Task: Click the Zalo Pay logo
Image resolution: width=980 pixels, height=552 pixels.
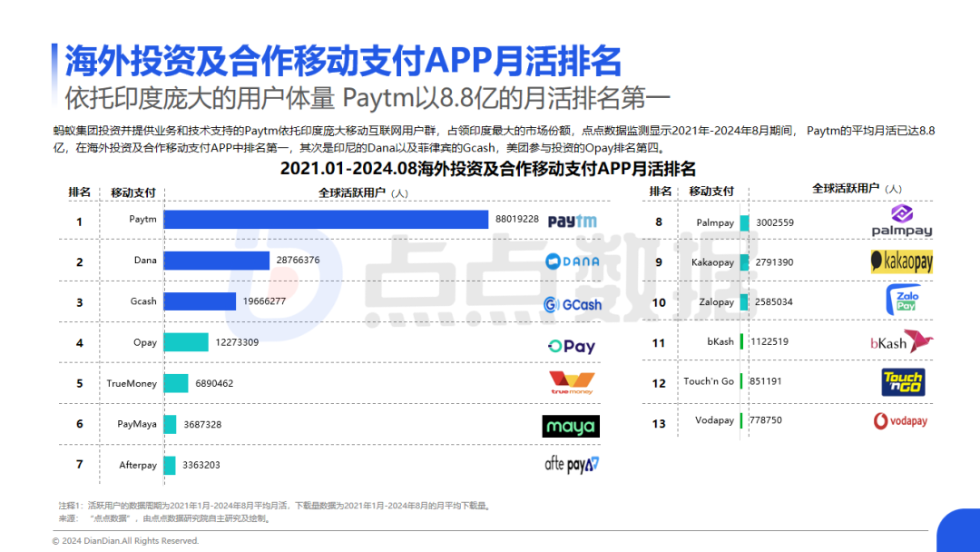Action: (x=903, y=300)
